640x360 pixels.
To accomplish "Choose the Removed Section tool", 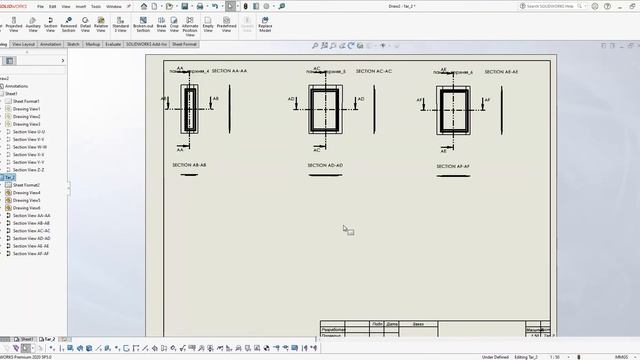I will 69,24.
